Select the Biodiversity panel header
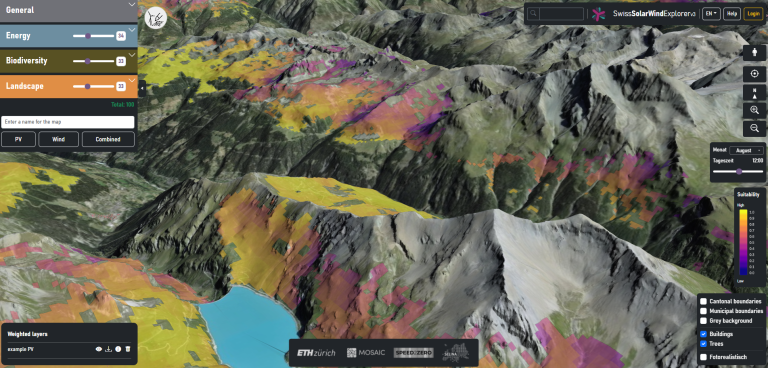 tap(69, 61)
